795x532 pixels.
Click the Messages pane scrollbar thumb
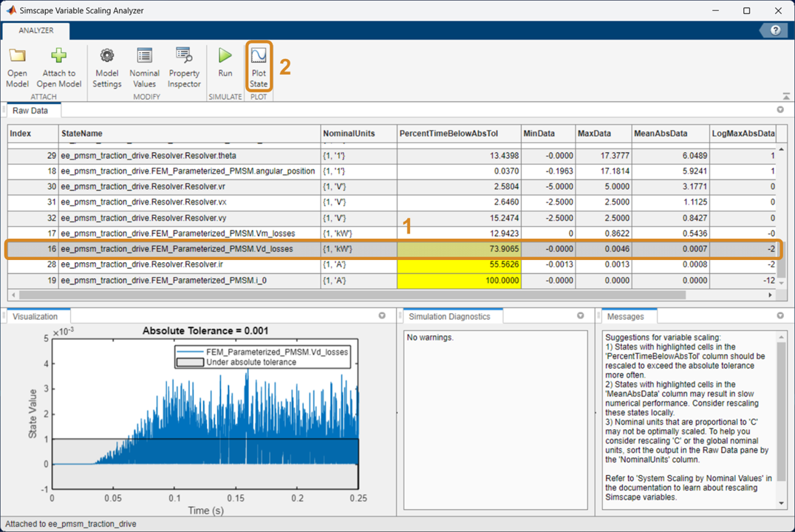coord(781,412)
